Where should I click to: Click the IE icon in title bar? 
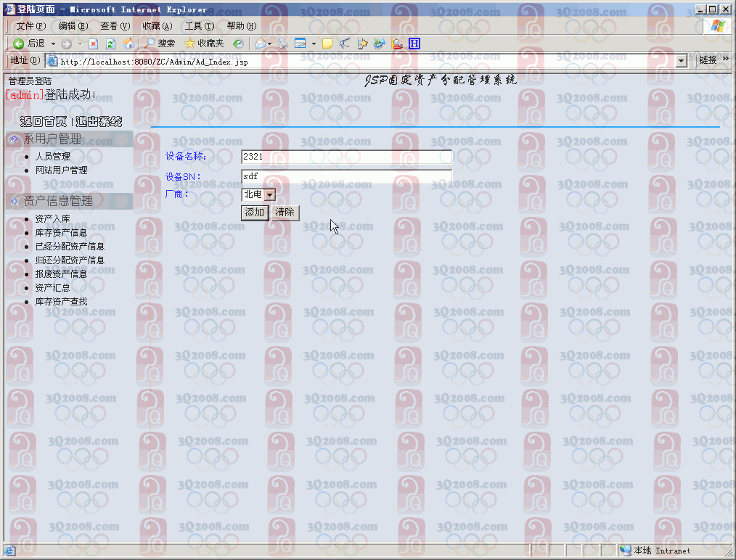[10, 9]
